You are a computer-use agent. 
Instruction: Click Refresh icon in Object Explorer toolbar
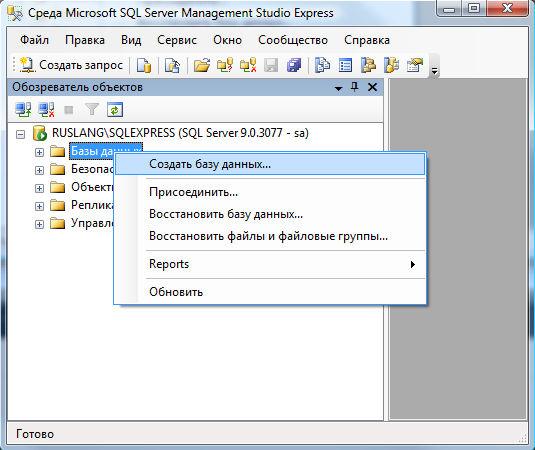click(x=115, y=110)
